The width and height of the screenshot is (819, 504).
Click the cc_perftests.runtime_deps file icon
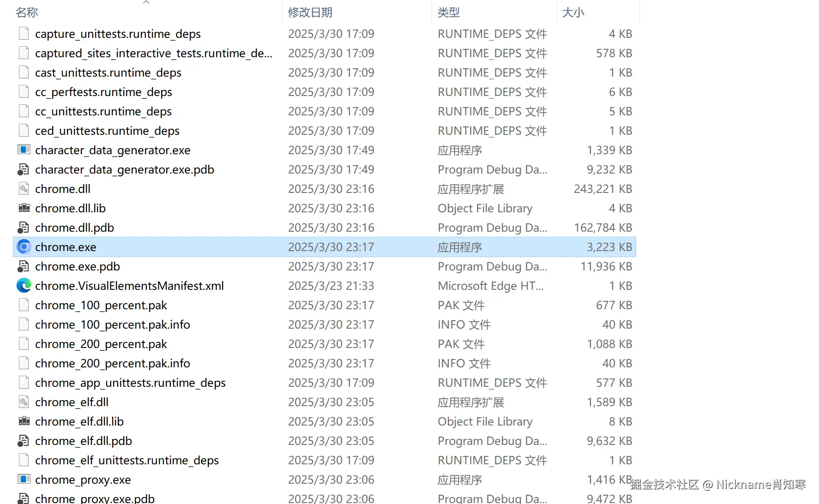coord(24,92)
